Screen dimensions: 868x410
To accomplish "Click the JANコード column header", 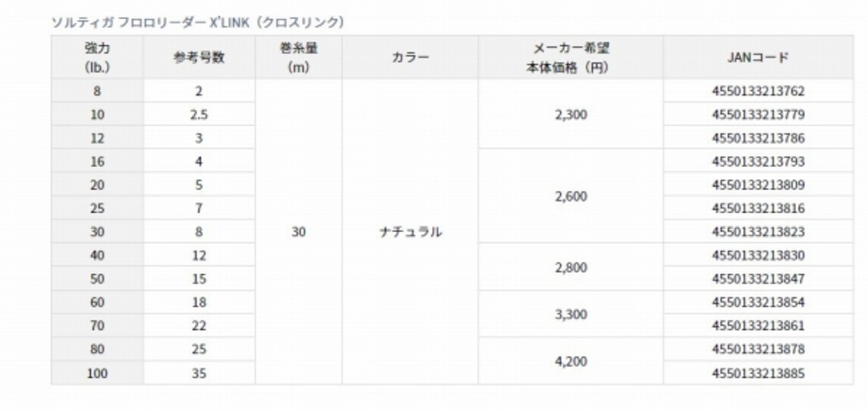I will pyautogui.click(x=758, y=58).
